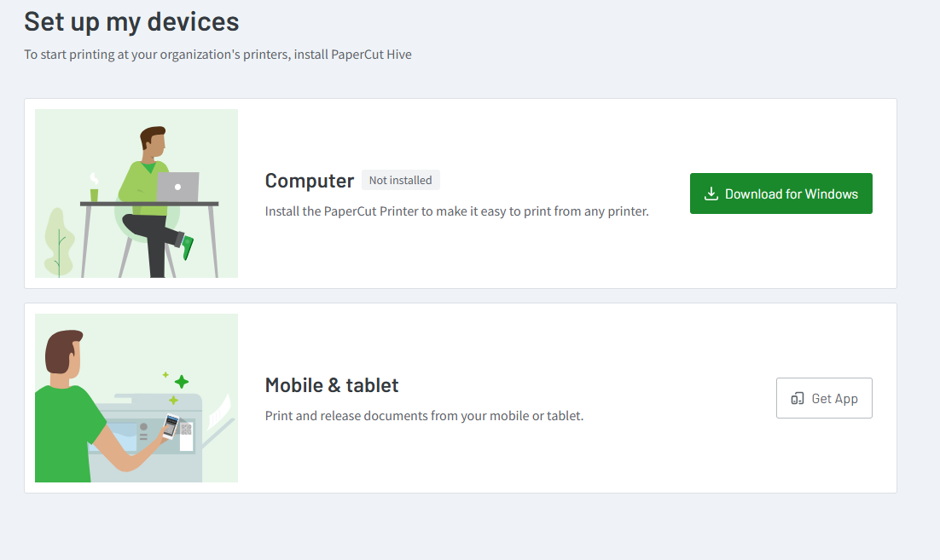Screen dimensions: 940x560
Task: Click the subtitle mentioning install PaperCut Hive
Action: coord(218,55)
